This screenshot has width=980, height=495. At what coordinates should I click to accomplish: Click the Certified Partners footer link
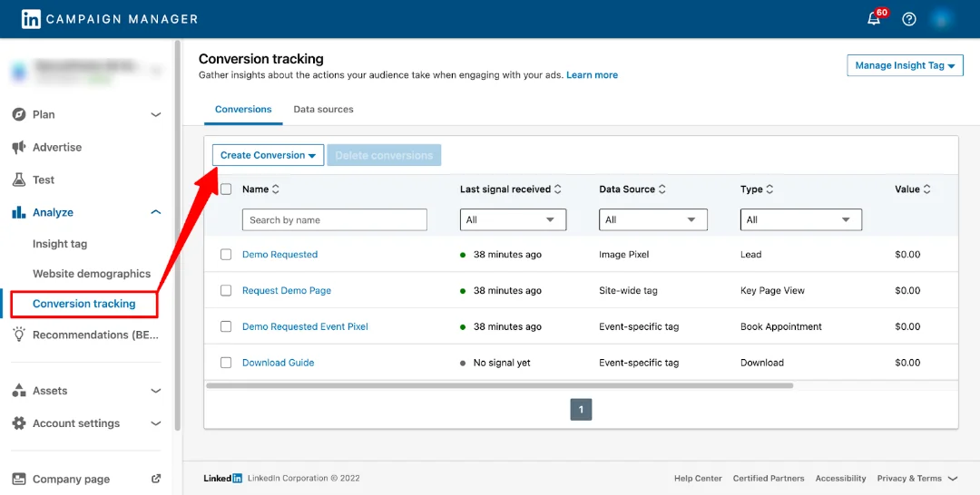click(769, 479)
